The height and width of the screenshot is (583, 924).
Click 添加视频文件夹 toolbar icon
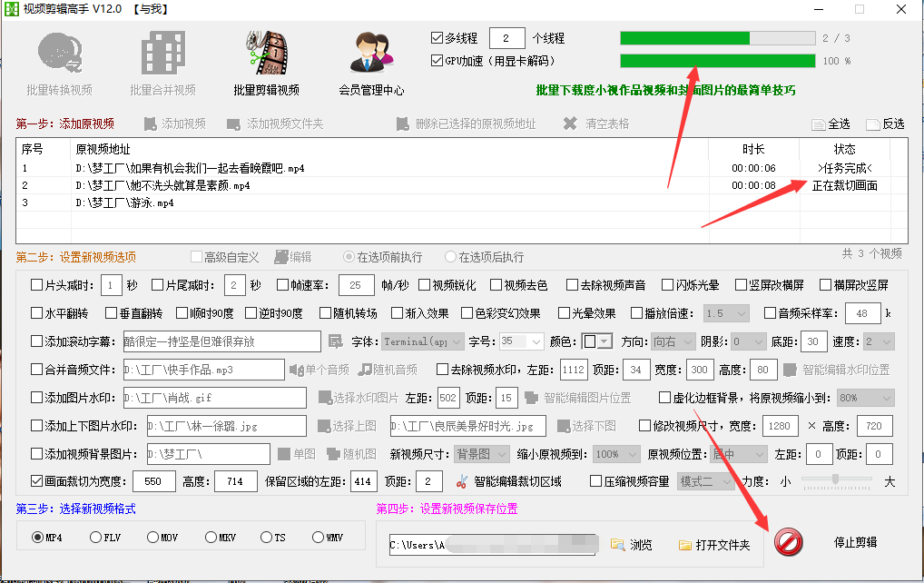pyautogui.click(x=234, y=124)
